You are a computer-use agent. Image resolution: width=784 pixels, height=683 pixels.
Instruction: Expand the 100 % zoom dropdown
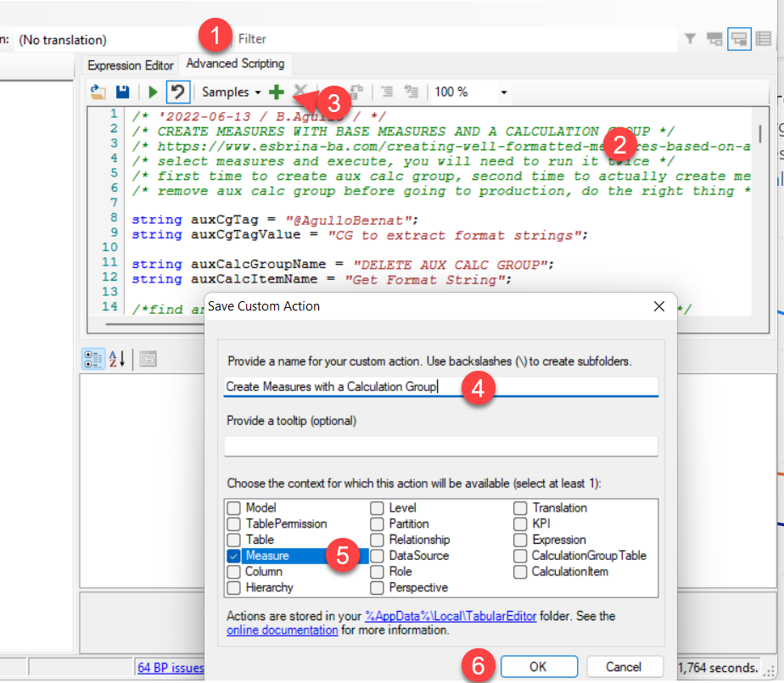coord(504,92)
